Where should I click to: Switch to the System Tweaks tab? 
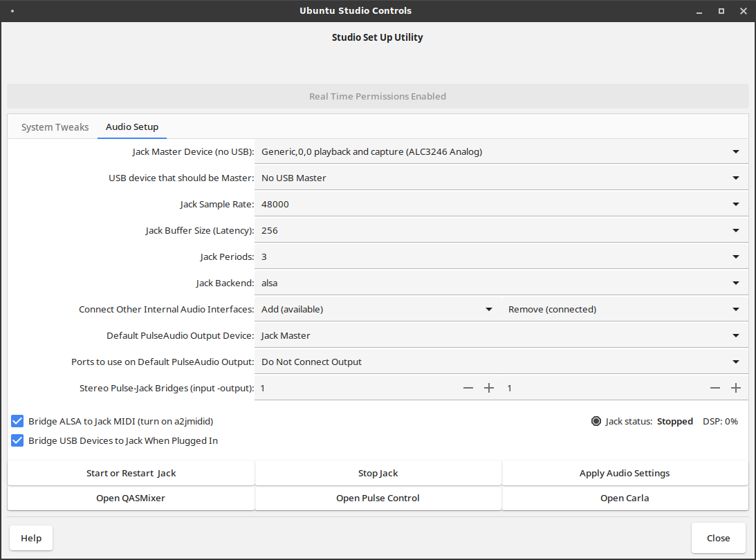[55, 127]
